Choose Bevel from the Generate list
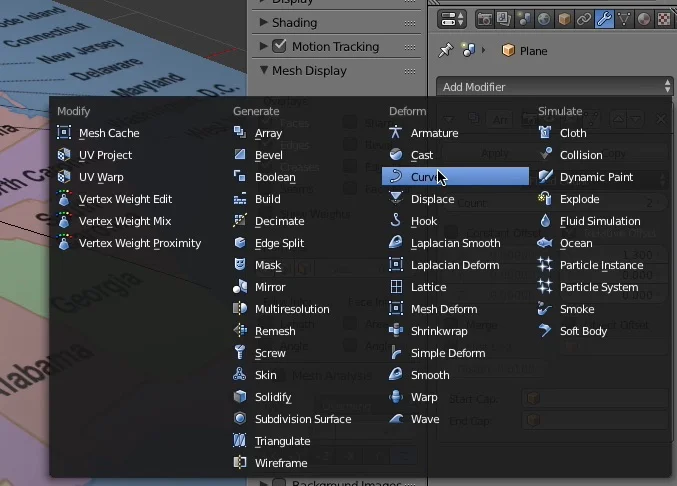 (x=269, y=155)
